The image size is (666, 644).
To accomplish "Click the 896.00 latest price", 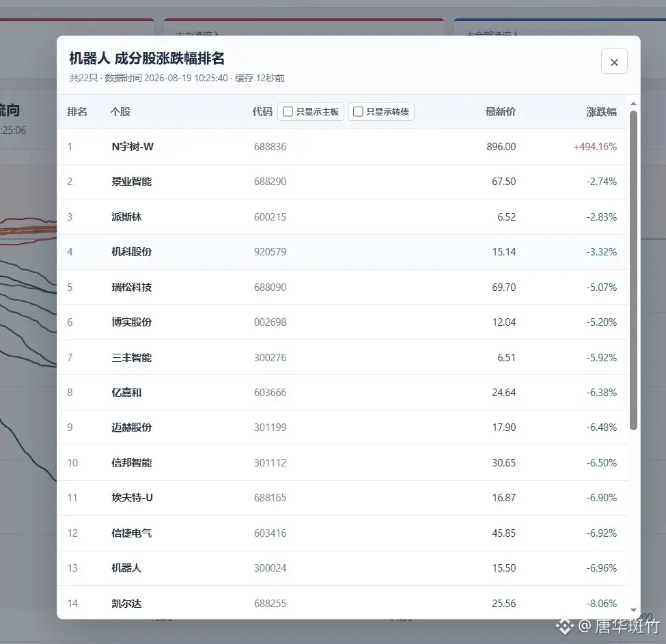I will click(x=501, y=147).
